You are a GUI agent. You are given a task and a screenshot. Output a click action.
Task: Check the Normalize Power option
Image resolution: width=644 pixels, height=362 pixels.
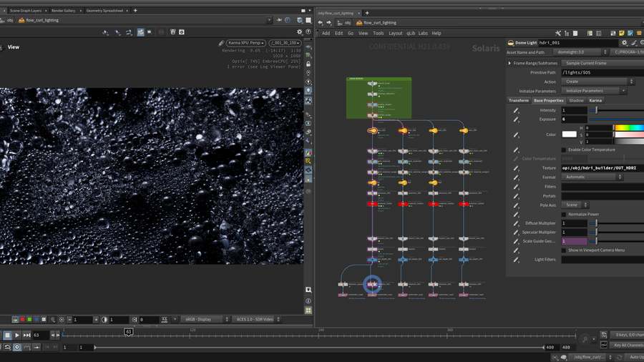pos(564,214)
